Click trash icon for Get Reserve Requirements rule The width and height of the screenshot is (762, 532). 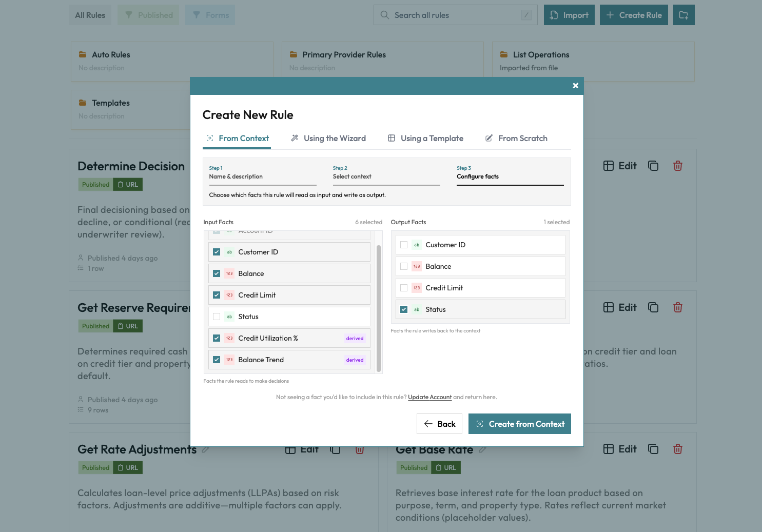pos(677,307)
